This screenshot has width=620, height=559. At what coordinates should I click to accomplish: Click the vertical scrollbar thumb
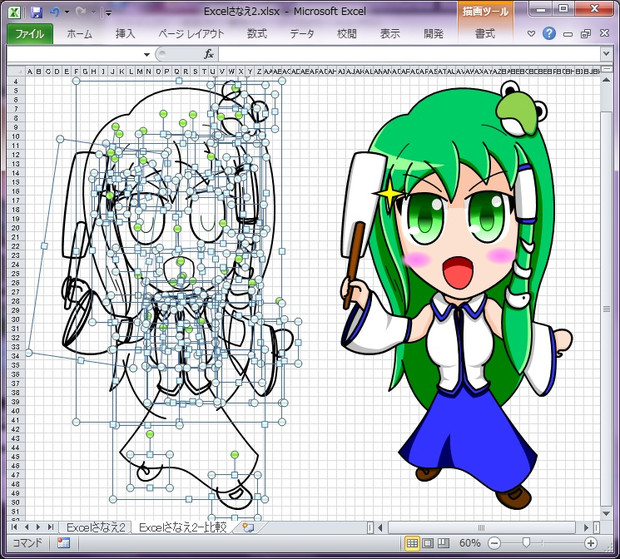[x=606, y=309]
